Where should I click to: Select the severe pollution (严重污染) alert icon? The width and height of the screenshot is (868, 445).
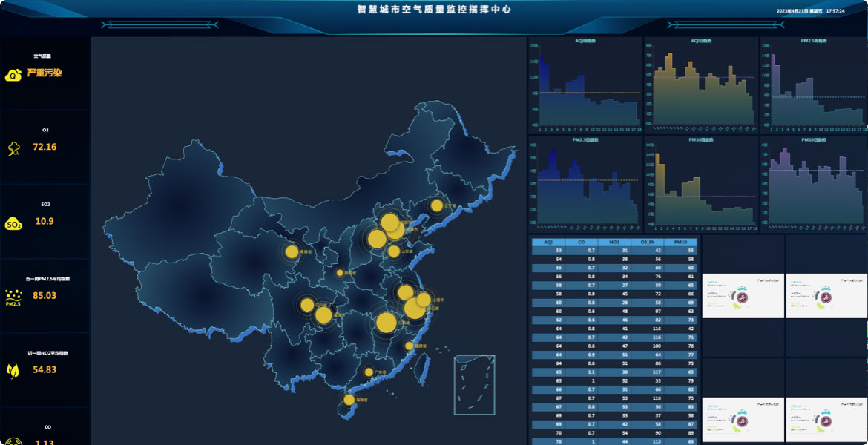pyautogui.click(x=13, y=74)
